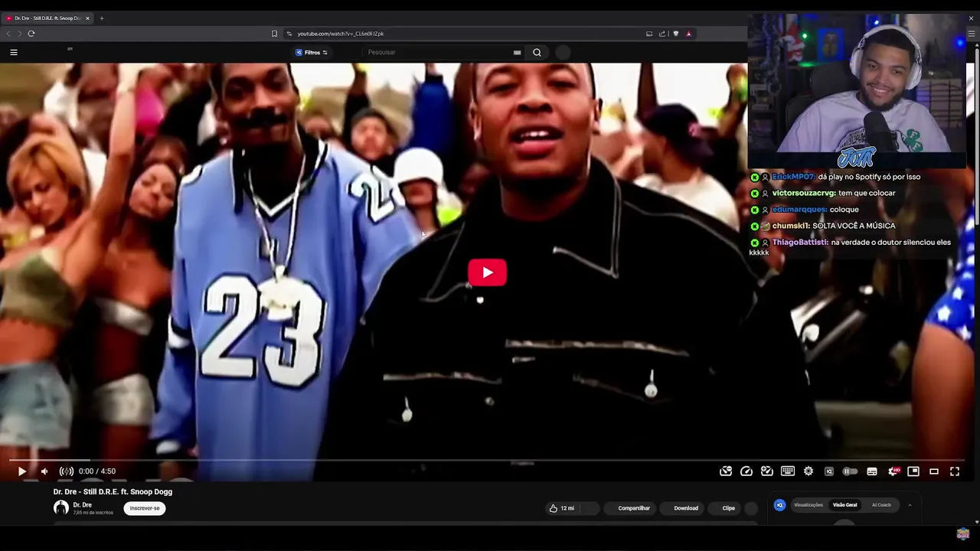
Task: Decrease playback speed with the minus gauge icon
Action: 726,471
